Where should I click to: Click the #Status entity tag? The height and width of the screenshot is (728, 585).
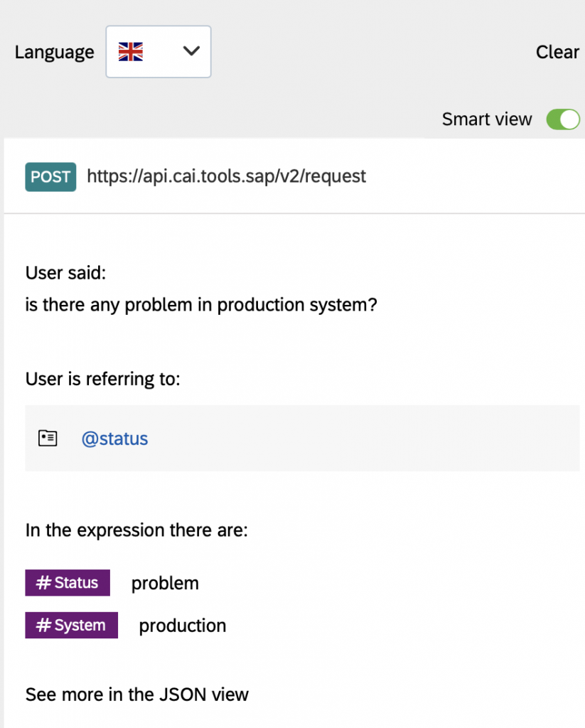point(68,583)
